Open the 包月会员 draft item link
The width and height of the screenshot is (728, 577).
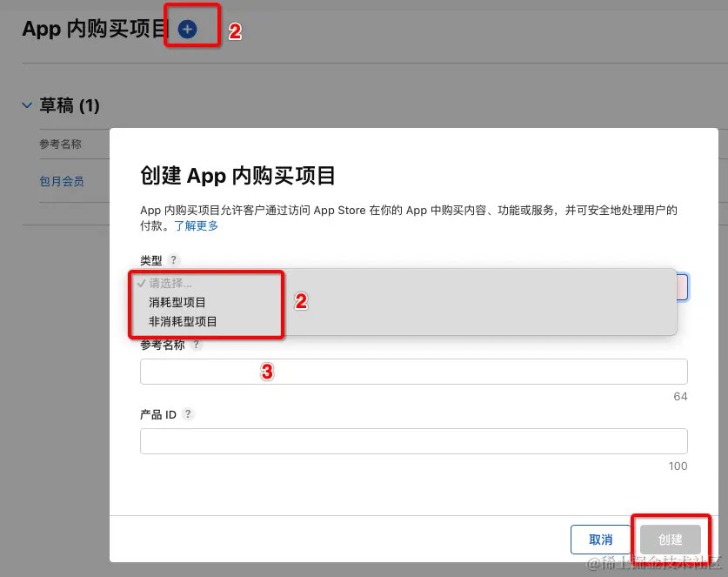point(62,181)
